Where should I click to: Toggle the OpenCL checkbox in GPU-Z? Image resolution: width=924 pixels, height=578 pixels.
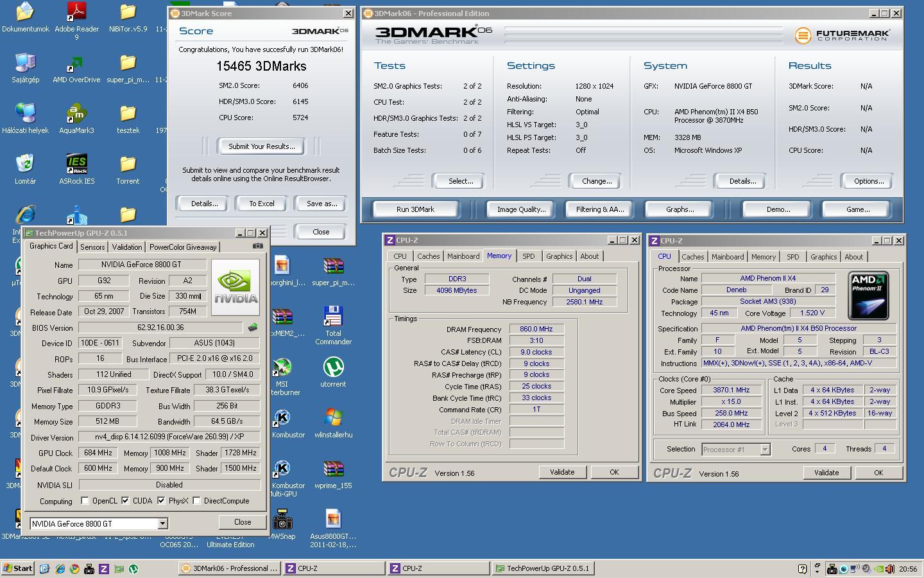(85, 501)
